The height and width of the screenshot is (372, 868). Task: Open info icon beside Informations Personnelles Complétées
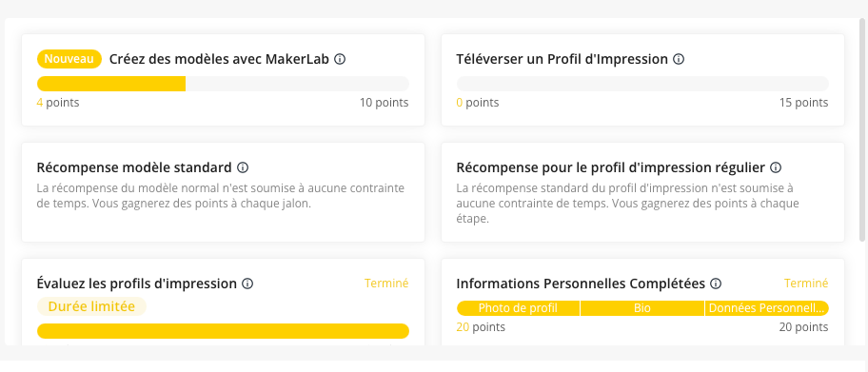(x=716, y=284)
